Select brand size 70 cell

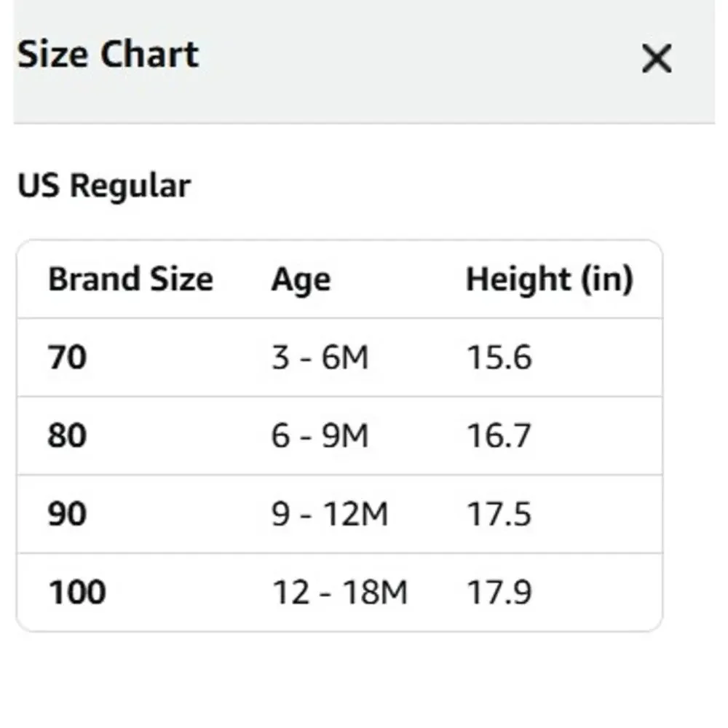[x=67, y=357]
